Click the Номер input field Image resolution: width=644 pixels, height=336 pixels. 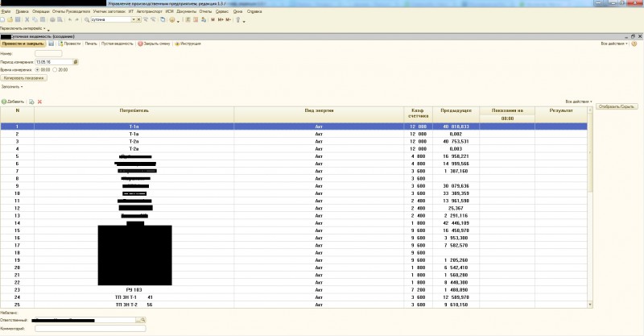click(48, 53)
